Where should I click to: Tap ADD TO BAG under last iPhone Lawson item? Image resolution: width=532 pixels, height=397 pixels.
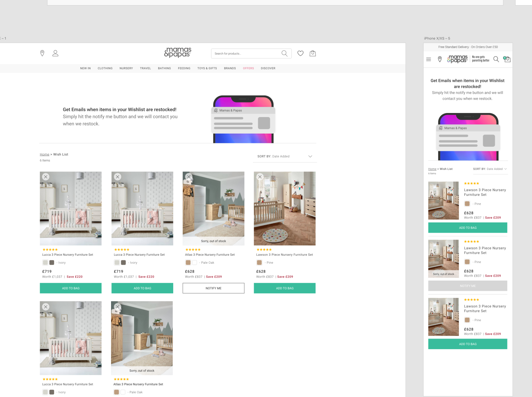click(468, 344)
